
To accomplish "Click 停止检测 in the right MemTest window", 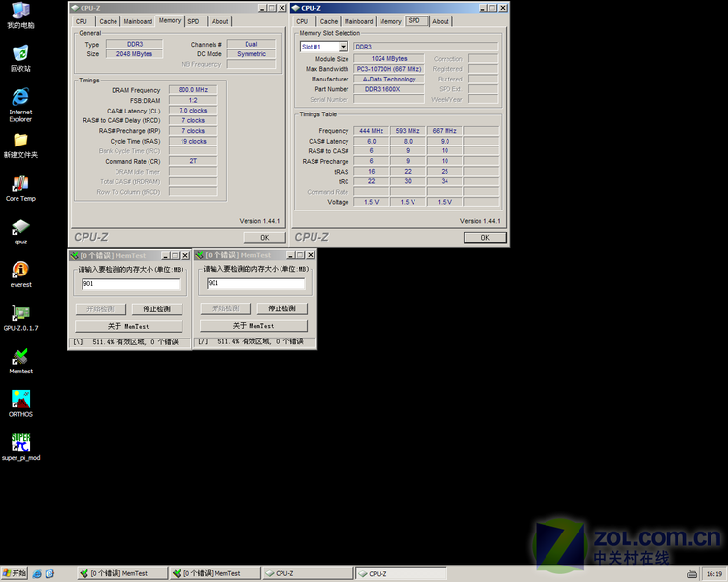I will pyautogui.click(x=281, y=308).
